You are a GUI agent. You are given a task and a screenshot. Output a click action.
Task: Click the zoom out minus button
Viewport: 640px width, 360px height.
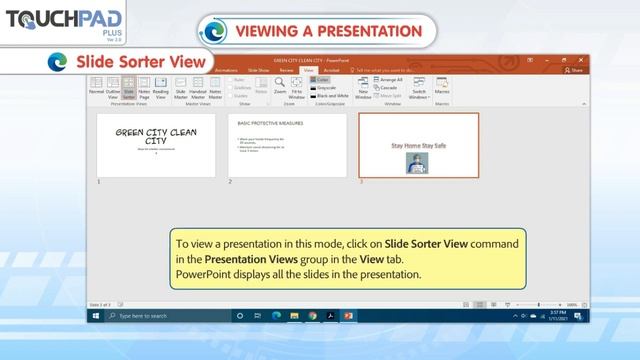[x=518, y=305]
